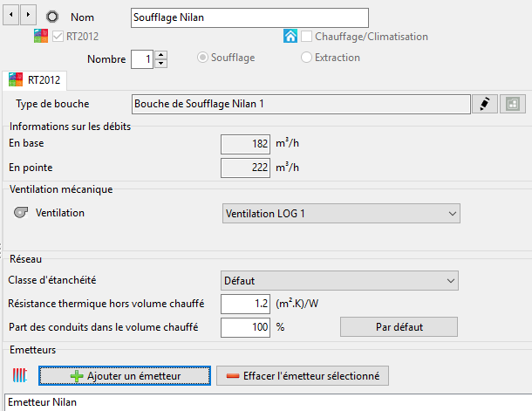Toggle the RT2012 checkbox
This screenshot has height=411, width=532.
tap(58, 37)
